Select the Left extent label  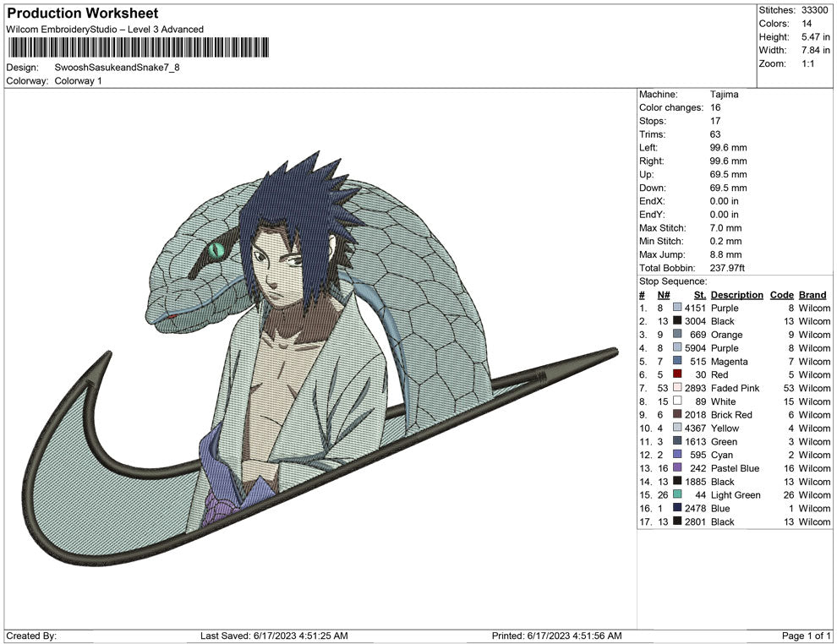pos(648,147)
